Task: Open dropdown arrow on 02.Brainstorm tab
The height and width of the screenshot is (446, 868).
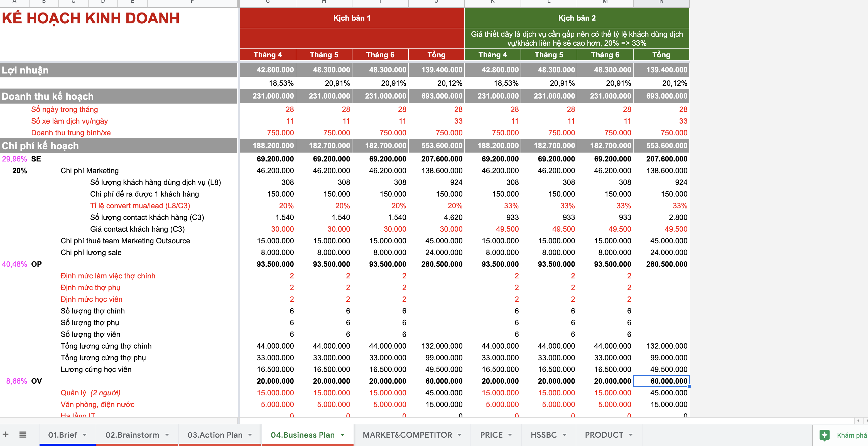Action: click(167, 435)
